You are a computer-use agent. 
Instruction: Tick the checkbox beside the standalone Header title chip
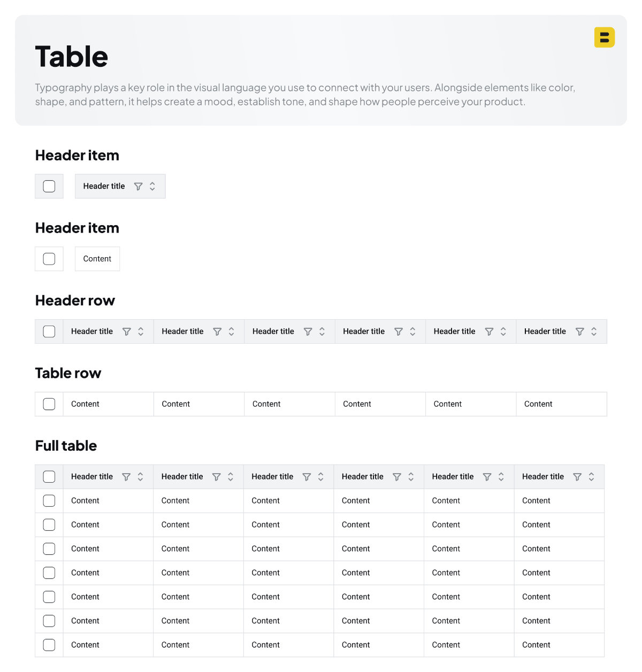tap(49, 187)
